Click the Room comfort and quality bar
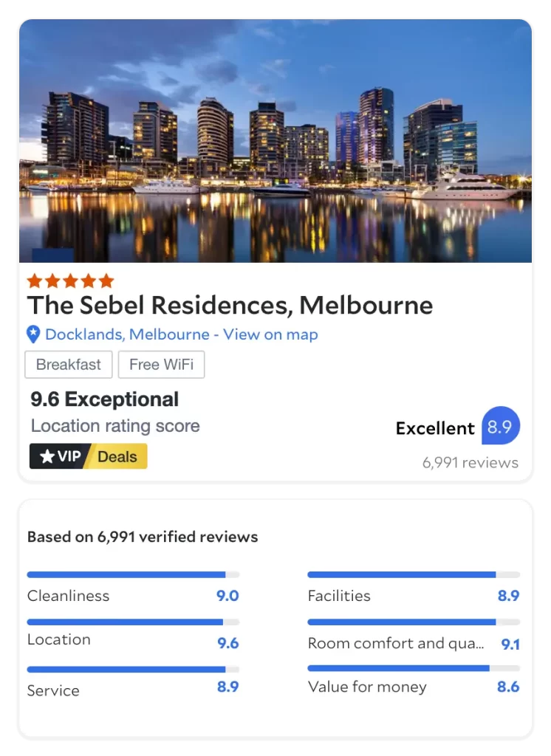 click(x=413, y=622)
